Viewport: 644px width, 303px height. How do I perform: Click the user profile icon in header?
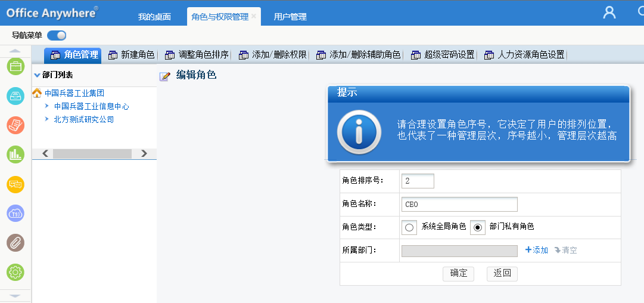tap(609, 13)
